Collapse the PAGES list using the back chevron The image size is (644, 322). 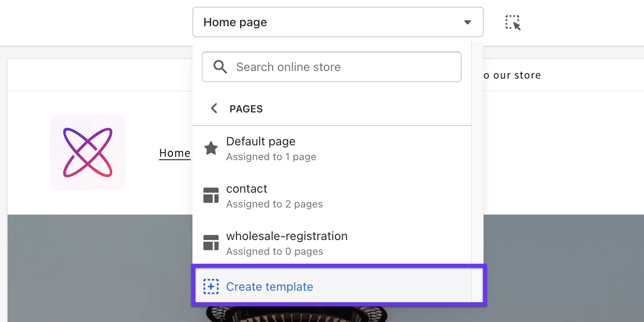tap(214, 108)
